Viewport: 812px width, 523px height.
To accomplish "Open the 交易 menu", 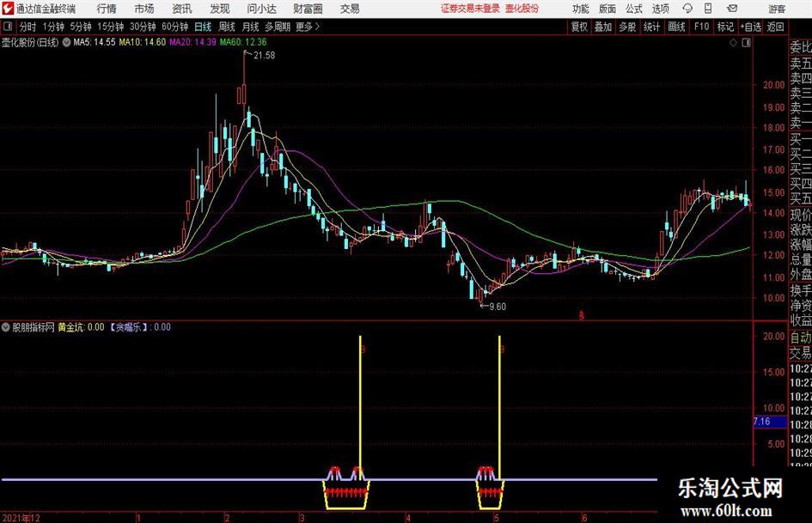I will (x=350, y=9).
